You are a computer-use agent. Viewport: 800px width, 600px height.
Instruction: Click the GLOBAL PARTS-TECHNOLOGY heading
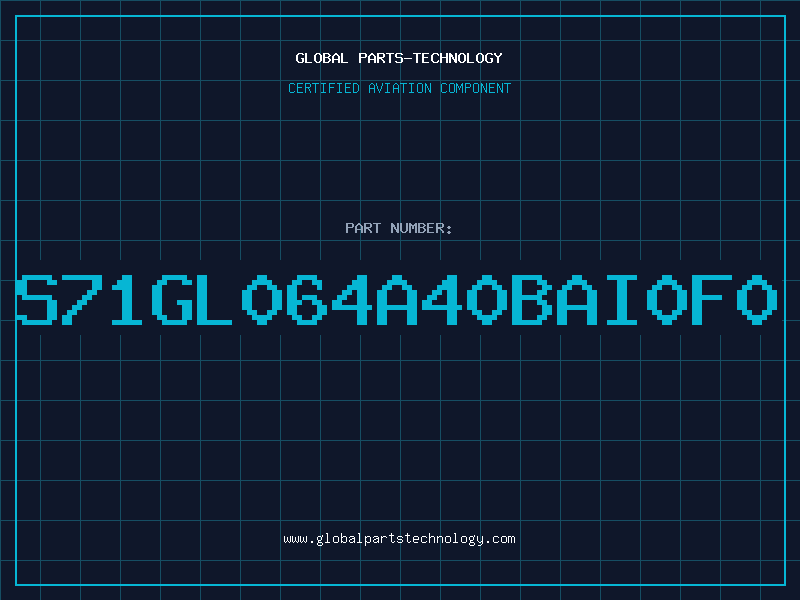tap(399, 58)
